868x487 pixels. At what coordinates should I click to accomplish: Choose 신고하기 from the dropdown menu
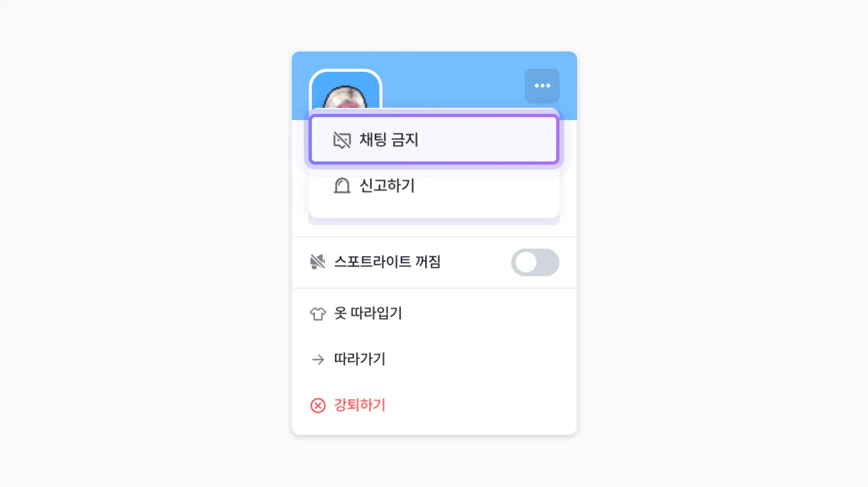(387, 186)
